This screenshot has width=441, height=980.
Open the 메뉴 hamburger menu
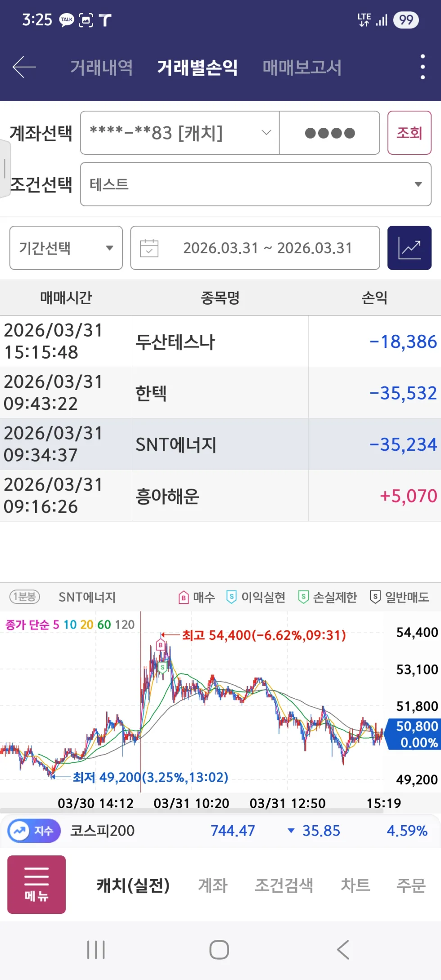pos(36,884)
